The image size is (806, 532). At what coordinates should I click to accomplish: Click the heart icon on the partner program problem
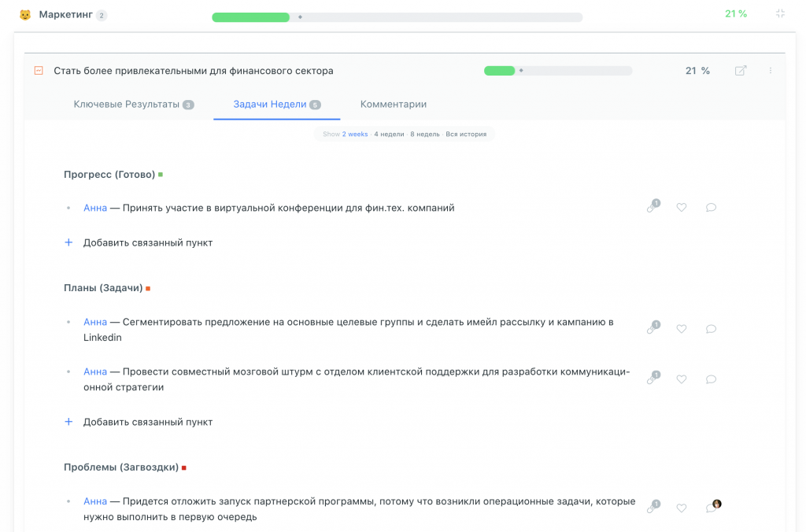[x=682, y=508]
